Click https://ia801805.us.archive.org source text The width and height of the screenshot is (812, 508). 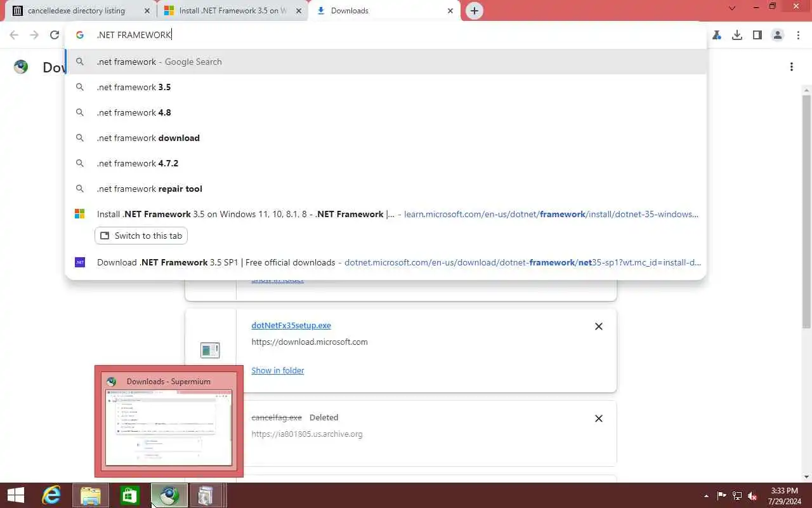[x=307, y=434]
